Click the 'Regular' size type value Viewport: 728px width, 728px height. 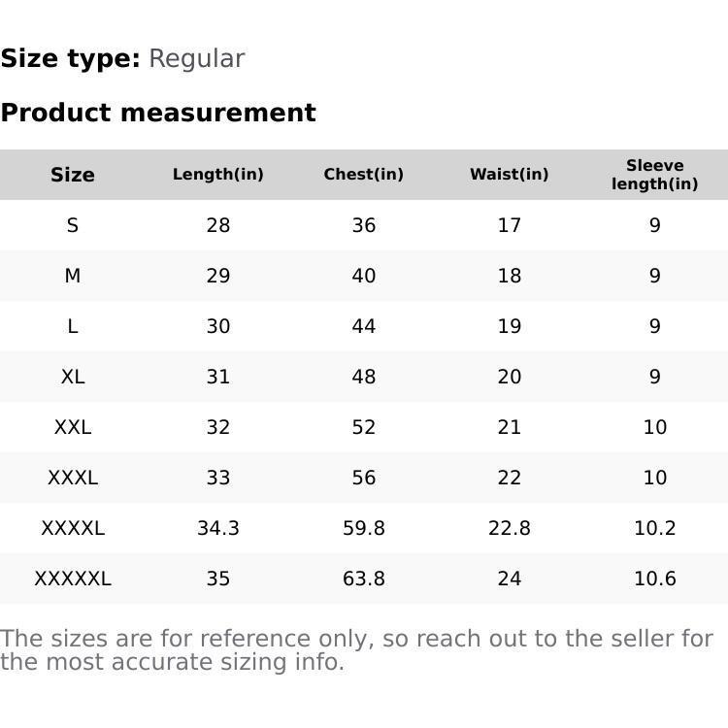coord(196,59)
